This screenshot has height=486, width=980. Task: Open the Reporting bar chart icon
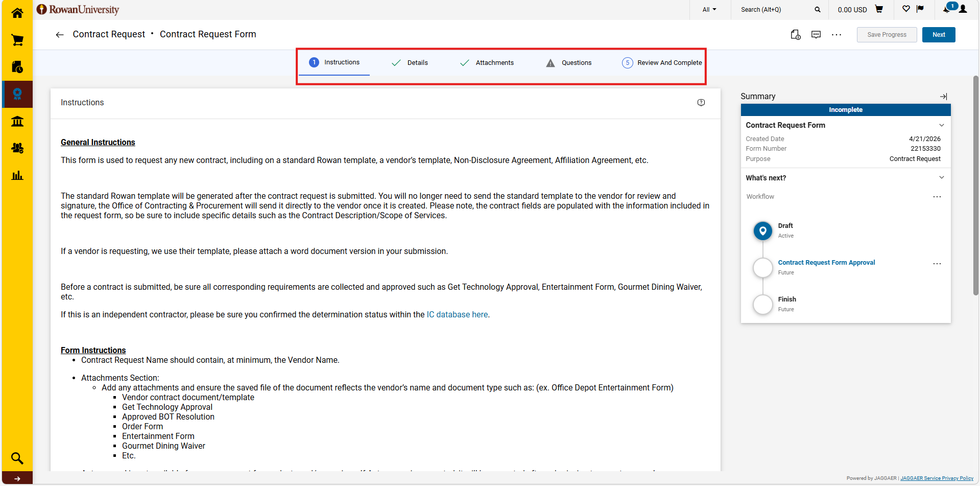pyautogui.click(x=17, y=175)
